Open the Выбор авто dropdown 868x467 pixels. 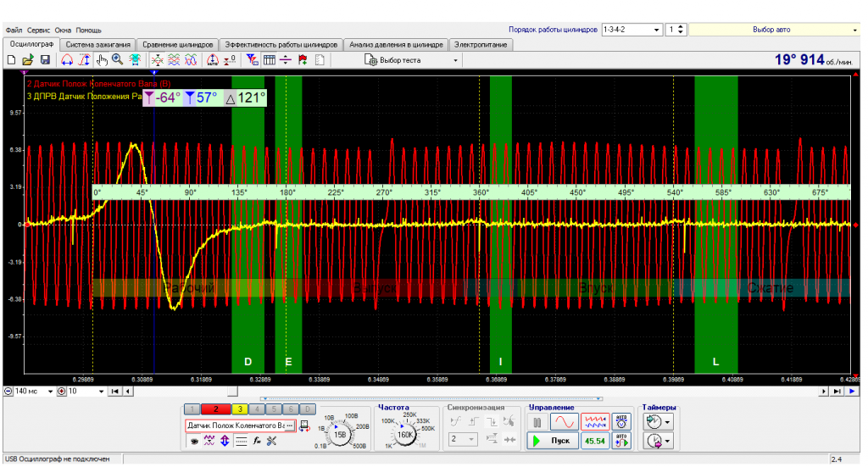[774, 30]
